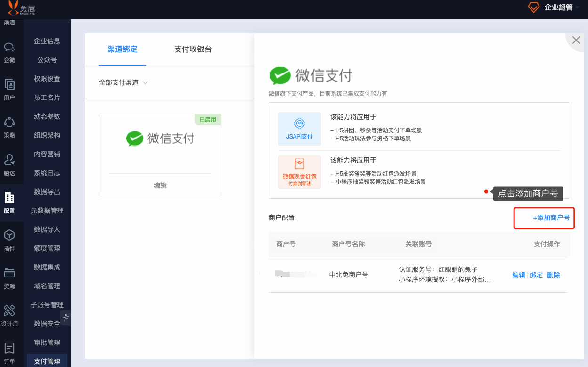The height and width of the screenshot is (367, 588).
Task: Select 支付管理 in the menu
Action: [47, 361]
